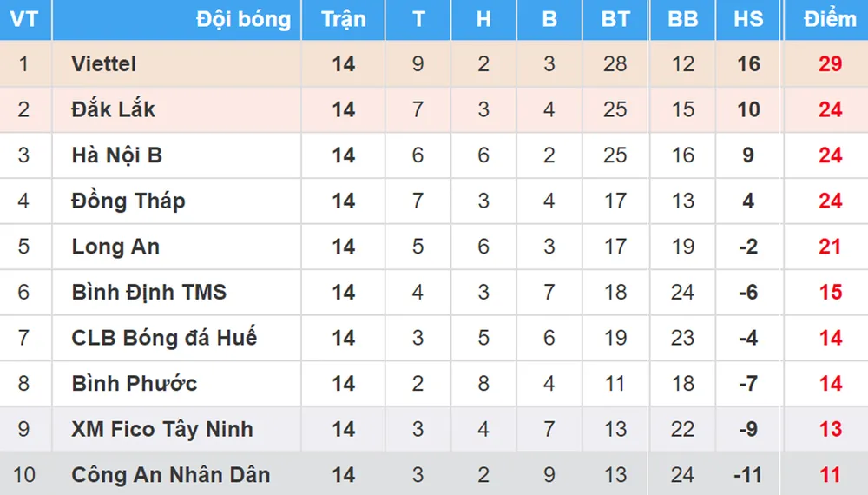Click the VT column header
The height and width of the screenshot is (495, 868).
click(23, 19)
